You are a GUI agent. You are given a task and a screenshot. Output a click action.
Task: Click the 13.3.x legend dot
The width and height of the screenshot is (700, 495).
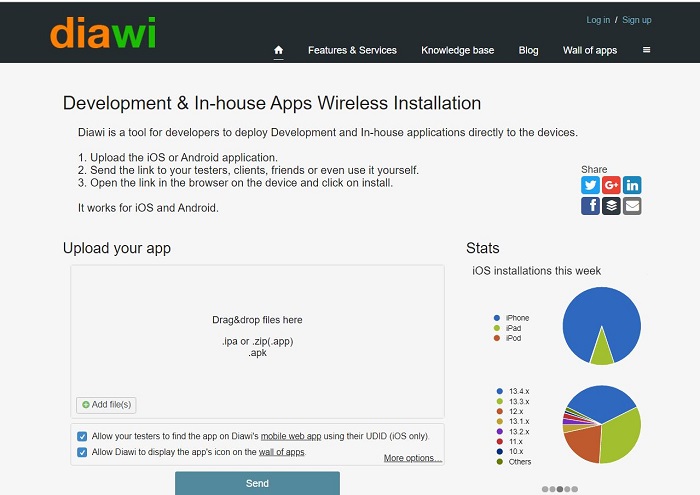500,401
